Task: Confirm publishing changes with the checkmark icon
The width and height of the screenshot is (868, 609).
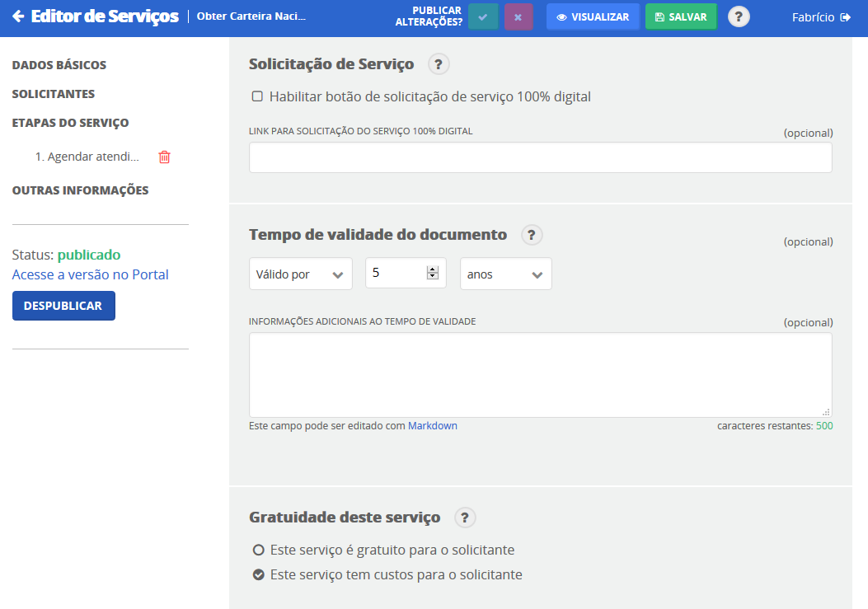Action: 482,16
